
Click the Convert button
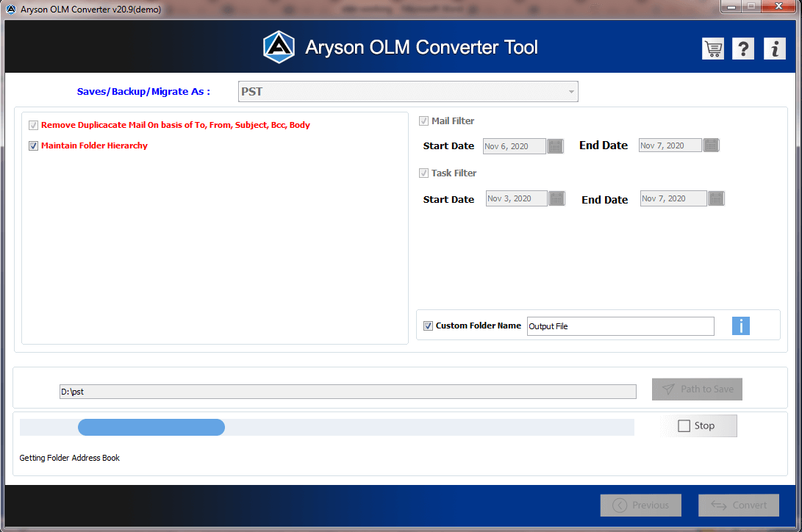739,505
